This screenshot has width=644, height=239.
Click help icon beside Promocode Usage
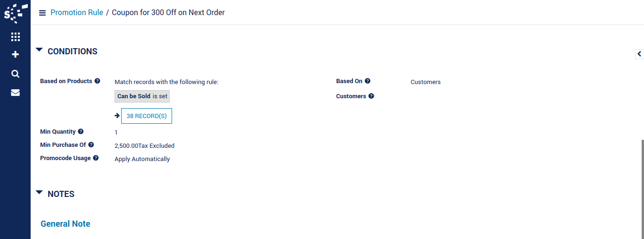point(96,158)
